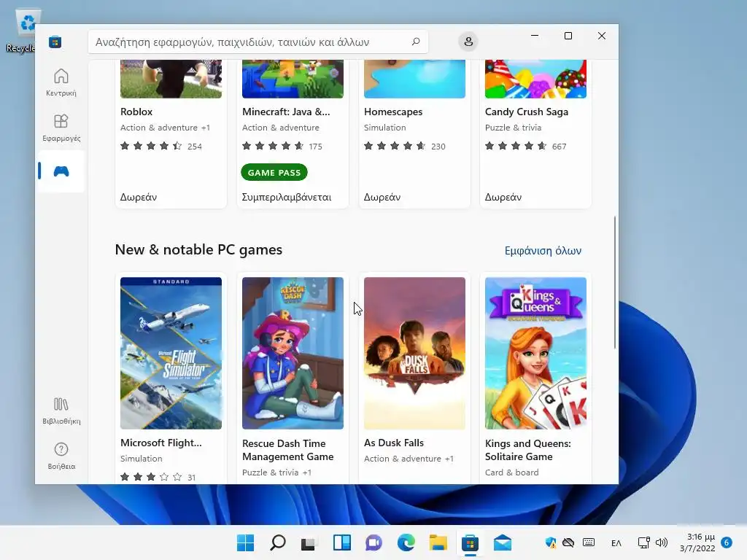
Task: Open the Apps (Εφαρμογές) sidebar tab
Action: [61, 128]
